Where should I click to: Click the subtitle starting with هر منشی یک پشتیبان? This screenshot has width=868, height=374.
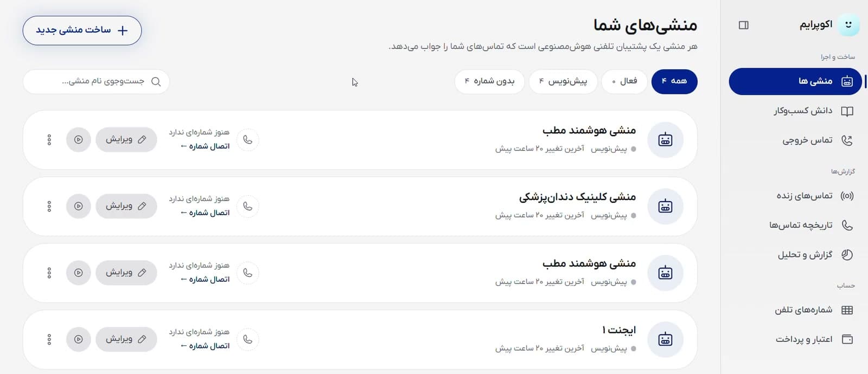(543, 47)
